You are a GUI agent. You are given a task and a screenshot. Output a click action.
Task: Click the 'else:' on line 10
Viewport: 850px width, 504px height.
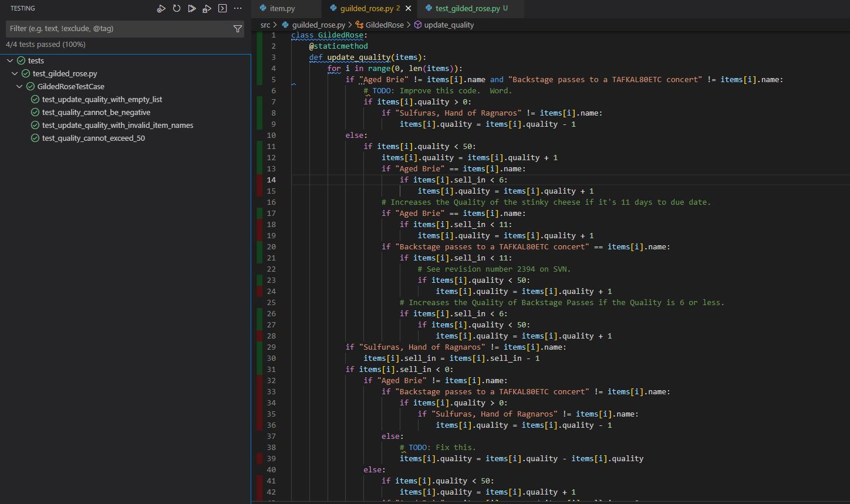tap(356, 135)
